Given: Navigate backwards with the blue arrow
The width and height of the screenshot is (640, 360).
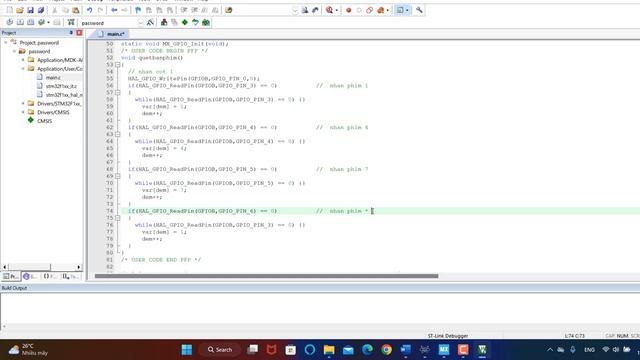Looking at the screenshot, I should pyautogui.click(x=114, y=10).
